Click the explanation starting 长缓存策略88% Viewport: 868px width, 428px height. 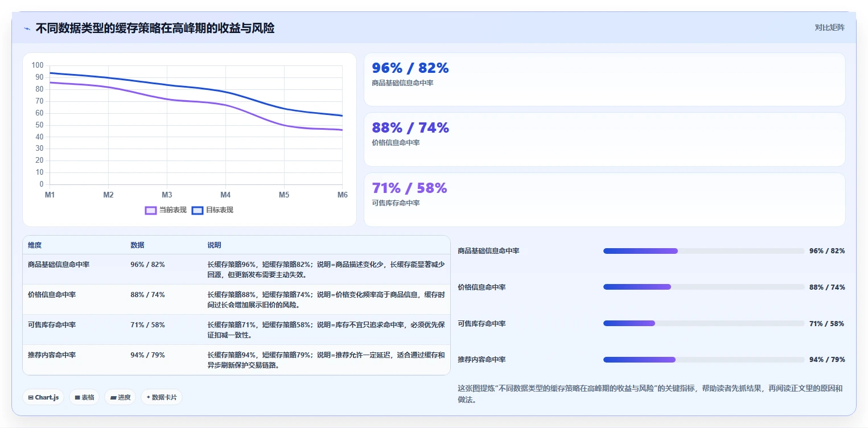326,300
